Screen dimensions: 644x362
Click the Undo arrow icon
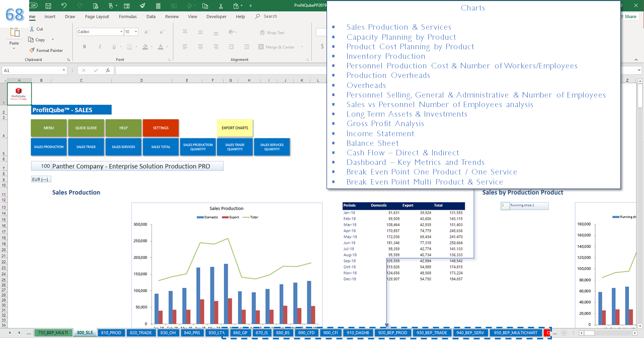(x=64, y=6)
